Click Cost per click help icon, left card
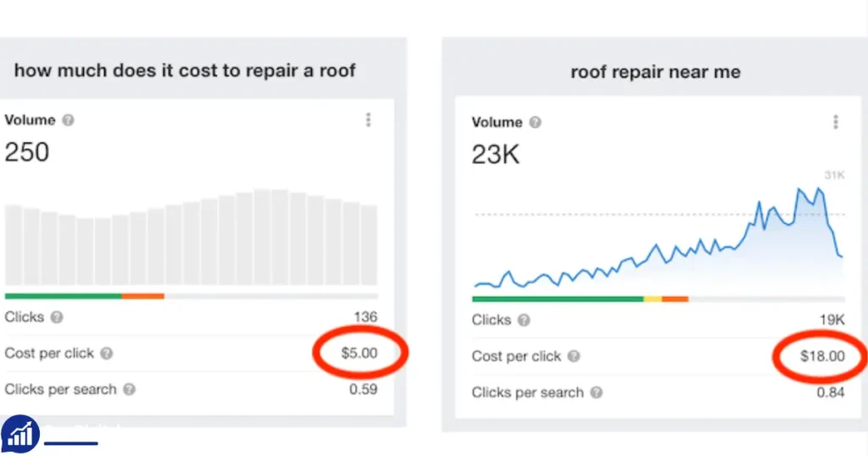This screenshot has height=456, width=868. pos(106,353)
